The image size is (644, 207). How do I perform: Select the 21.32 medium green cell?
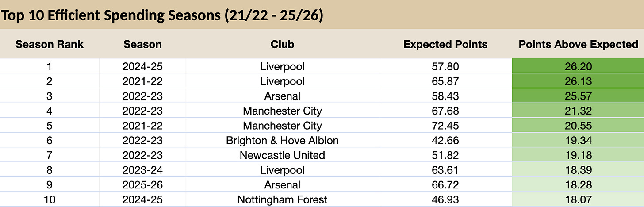578,111
